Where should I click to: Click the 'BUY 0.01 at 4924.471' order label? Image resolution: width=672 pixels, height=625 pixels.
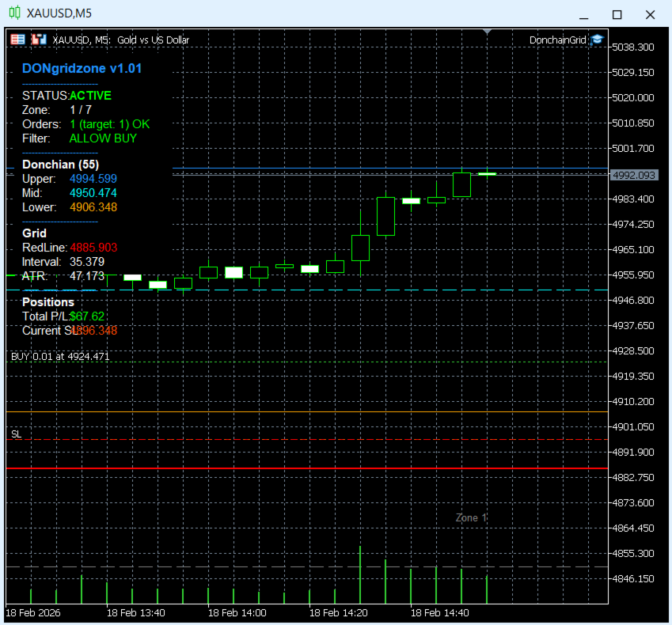60,357
